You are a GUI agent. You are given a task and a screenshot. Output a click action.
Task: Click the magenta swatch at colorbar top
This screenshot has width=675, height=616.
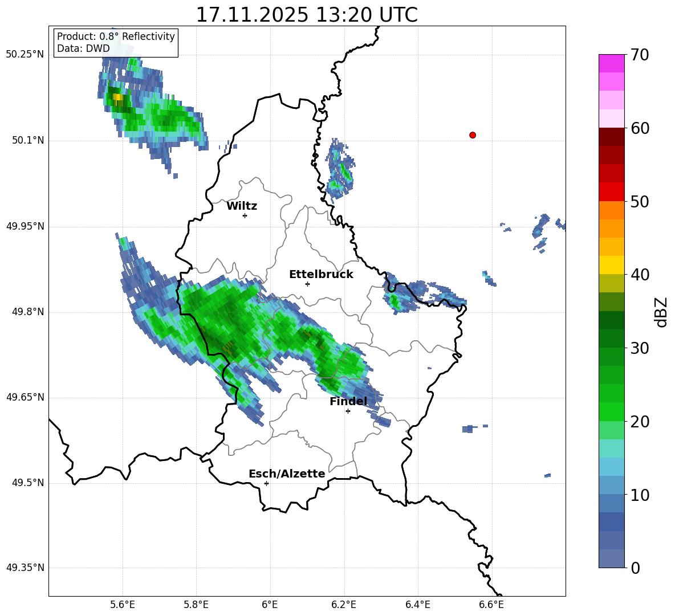coord(611,63)
